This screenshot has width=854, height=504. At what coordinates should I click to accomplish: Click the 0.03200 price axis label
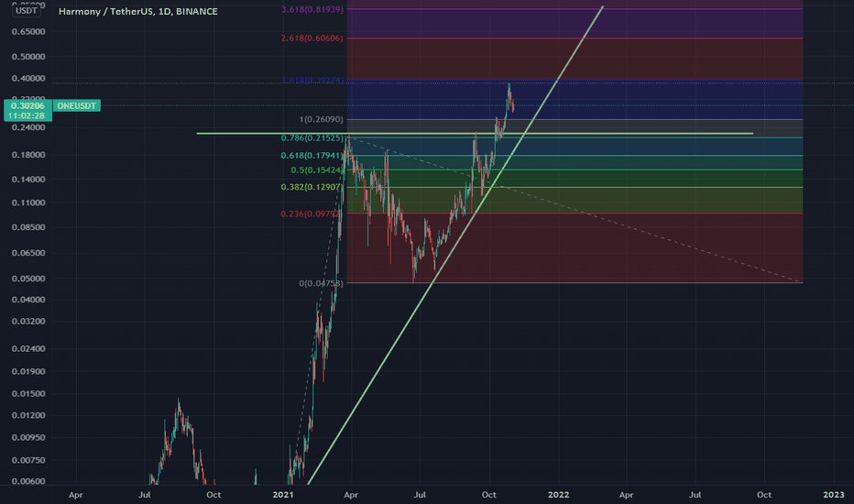click(28, 322)
